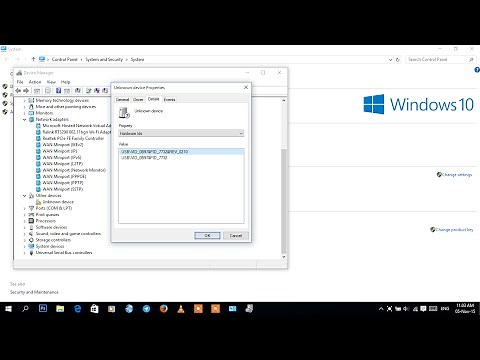Click the yellow-warning icon beside Unknown device in tree
The height and width of the screenshot is (360, 480).
click(38, 202)
